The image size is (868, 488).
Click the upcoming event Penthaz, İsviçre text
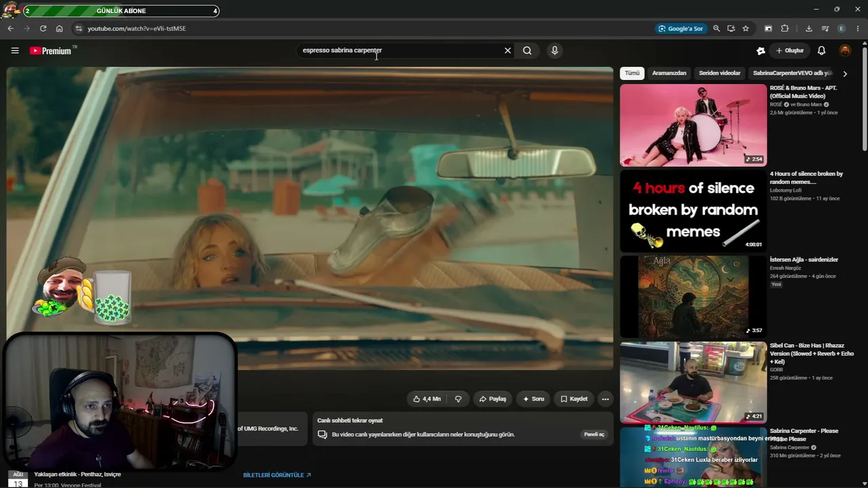pyautogui.click(x=77, y=474)
